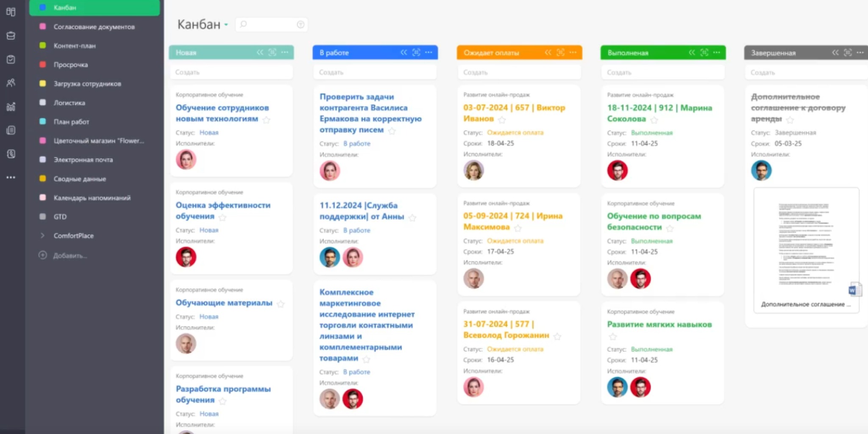Open the 31-07-2024 Всеволод Горожанин card title
The image size is (868, 434).
(506, 330)
